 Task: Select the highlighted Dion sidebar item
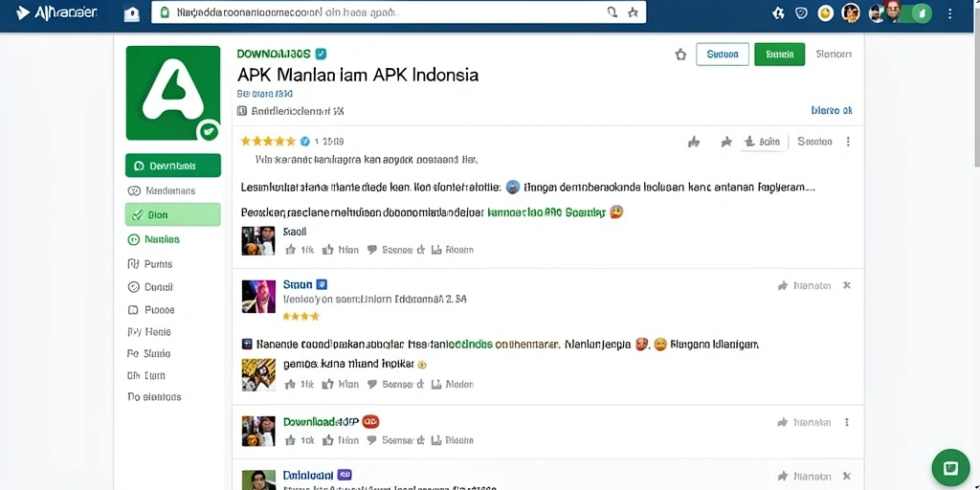[173, 214]
